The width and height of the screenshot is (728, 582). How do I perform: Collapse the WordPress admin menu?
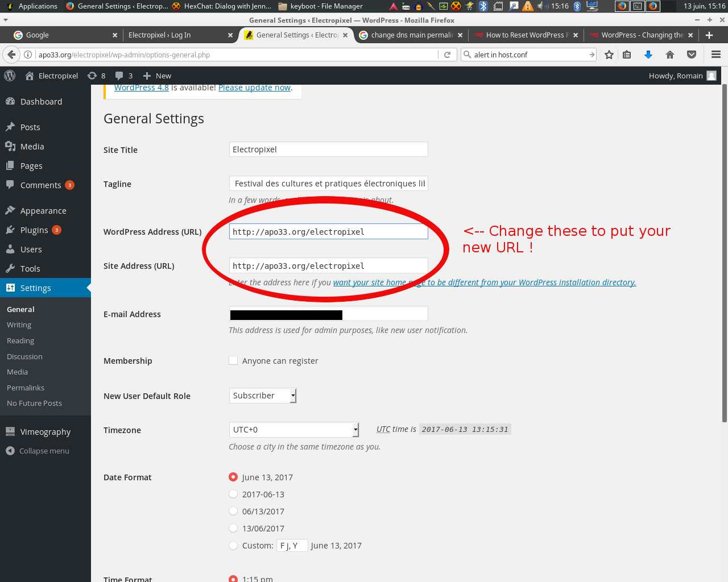click(x=38, y=451)
